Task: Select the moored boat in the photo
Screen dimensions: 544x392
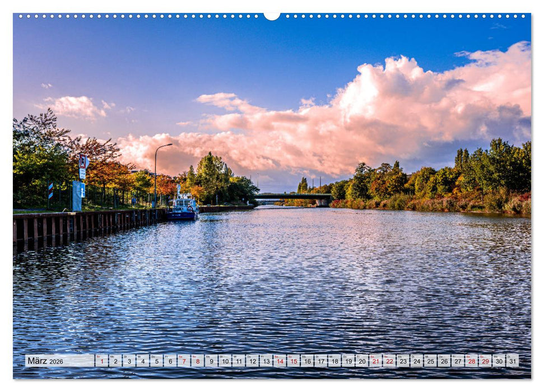Action: pos(183,208)
